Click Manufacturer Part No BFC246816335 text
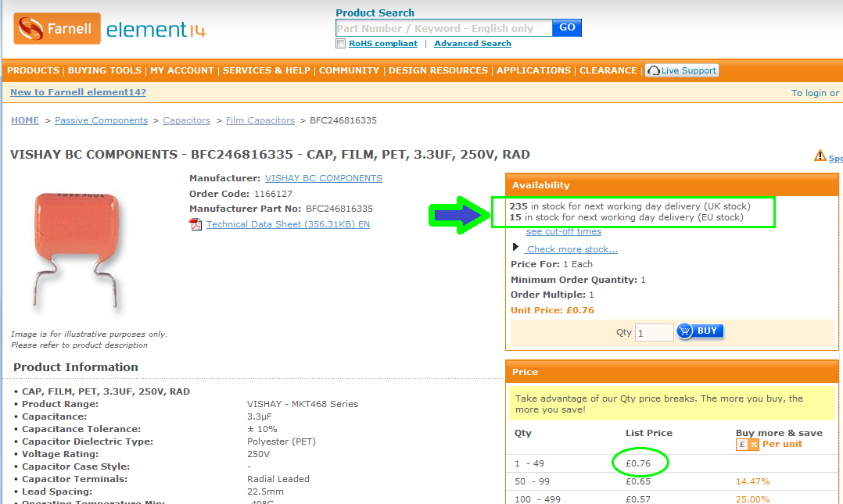 281,209
